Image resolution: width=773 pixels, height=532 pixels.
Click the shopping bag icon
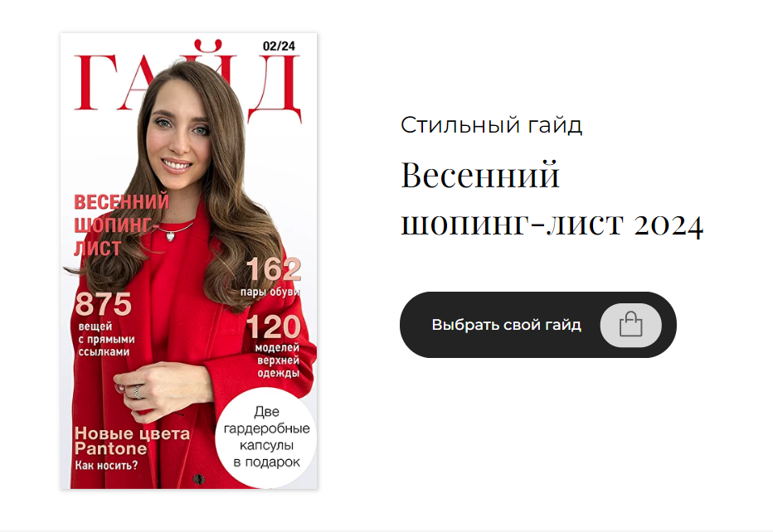(x=630, y=325)
